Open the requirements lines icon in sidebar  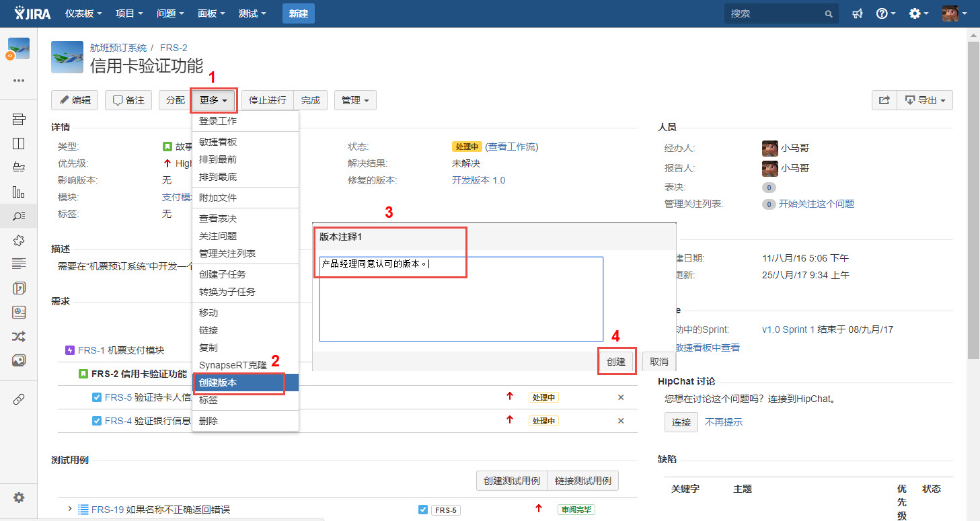[19, 264]
